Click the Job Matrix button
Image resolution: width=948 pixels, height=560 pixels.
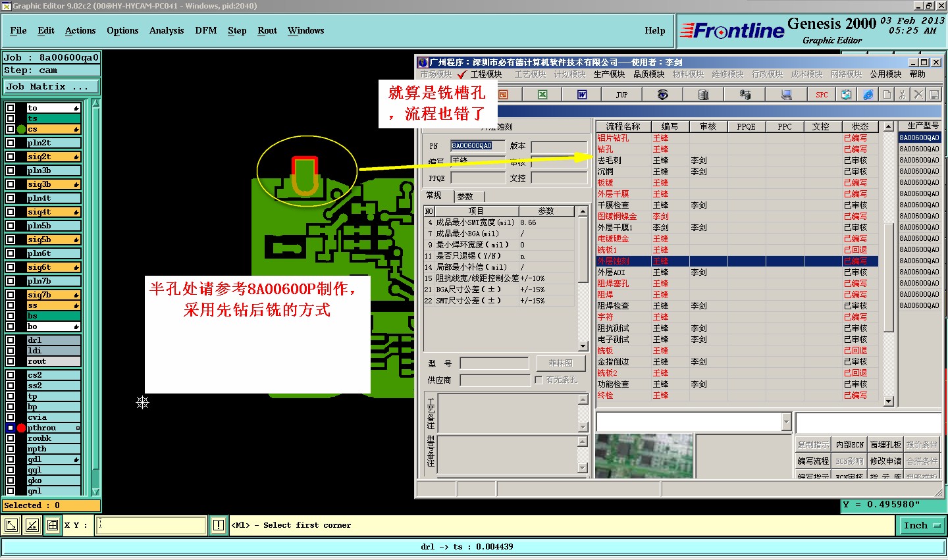pyautogui.click(x=51, y=87)
